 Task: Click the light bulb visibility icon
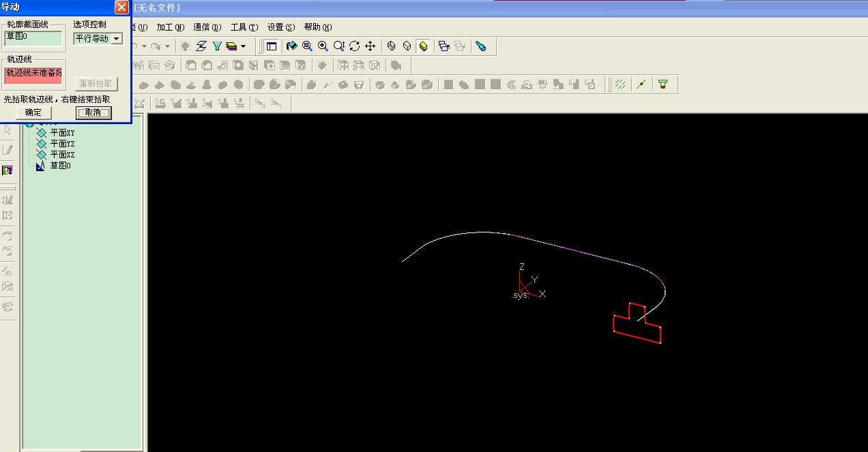(186, 46)
